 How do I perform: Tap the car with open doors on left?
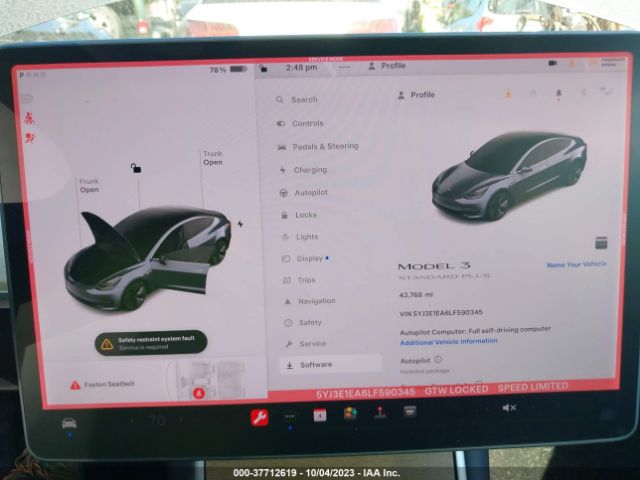click(148, 258)
